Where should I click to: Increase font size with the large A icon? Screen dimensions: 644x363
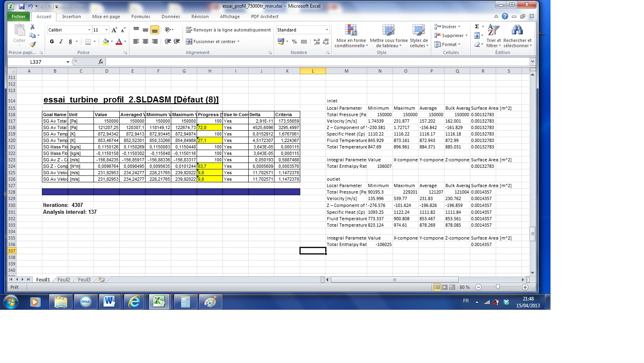coord(114,30)
